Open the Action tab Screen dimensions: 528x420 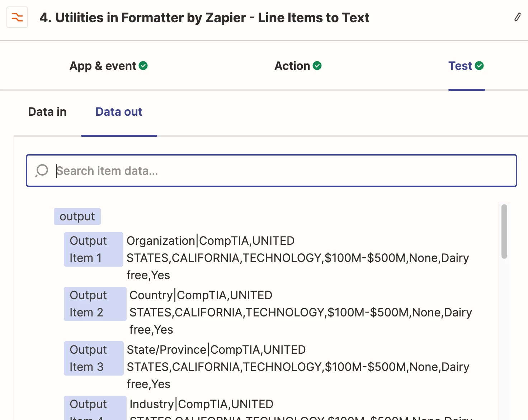tap(298, 66)
